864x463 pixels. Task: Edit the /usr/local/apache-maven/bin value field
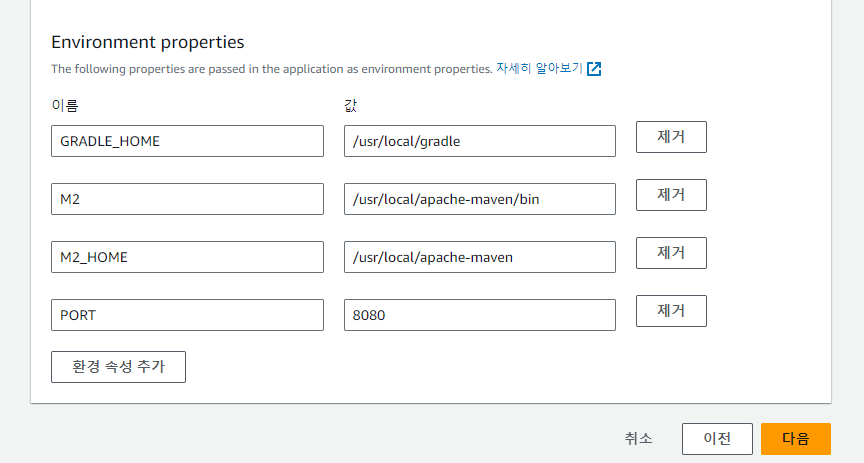(x=479, y=199)
